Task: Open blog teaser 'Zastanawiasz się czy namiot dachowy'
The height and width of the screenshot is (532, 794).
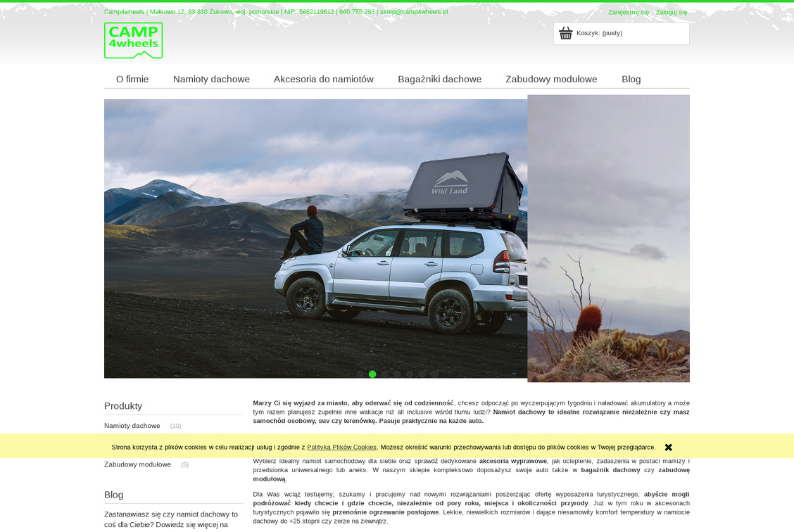Action: tap(171, 519)
